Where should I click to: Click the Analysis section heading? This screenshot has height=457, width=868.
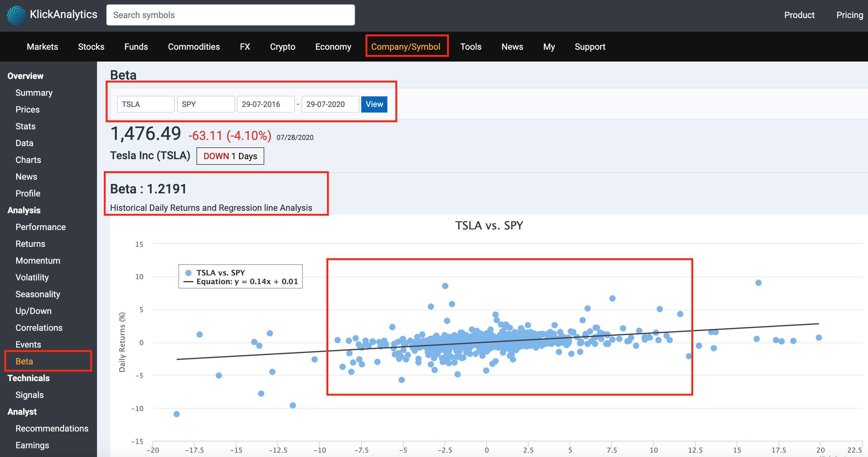pyautogui.click(x=24, y=210)
